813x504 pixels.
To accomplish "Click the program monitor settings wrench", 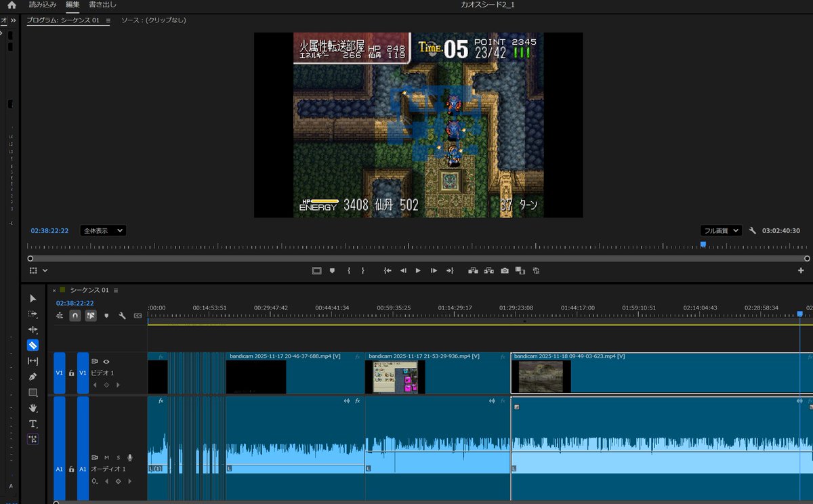I will [752, 230].
